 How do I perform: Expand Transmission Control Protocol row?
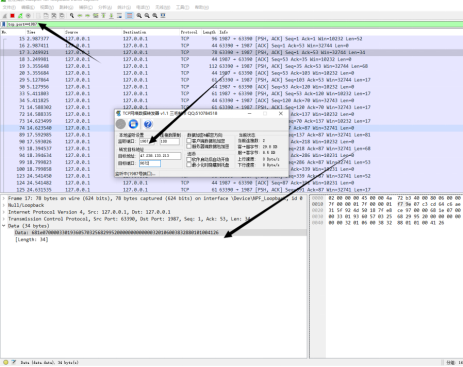tap(4, 219)
